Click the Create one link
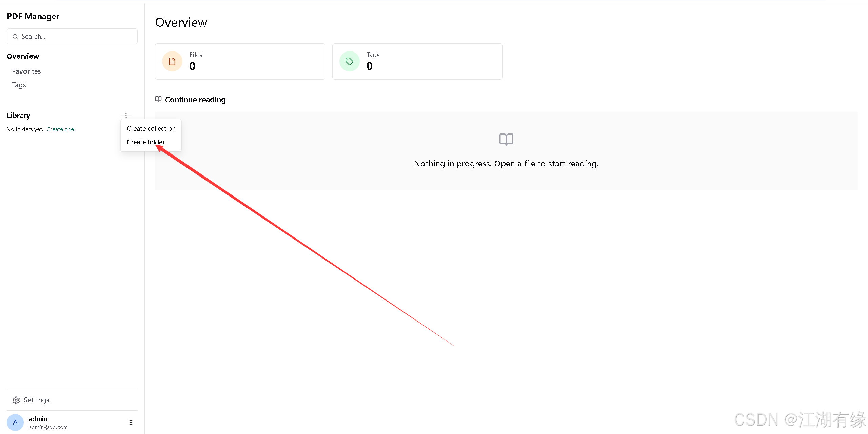 tap(60, 129)
